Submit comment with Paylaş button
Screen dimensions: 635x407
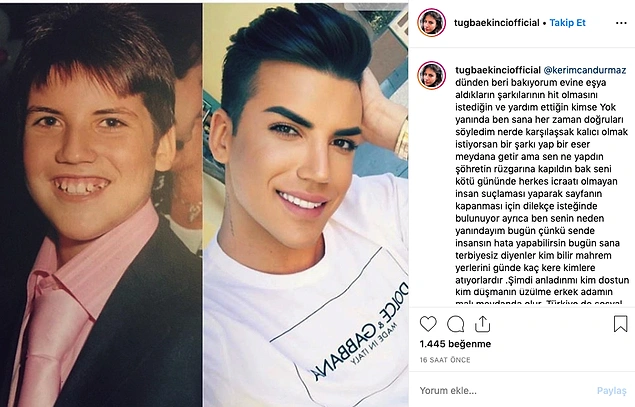612,391
